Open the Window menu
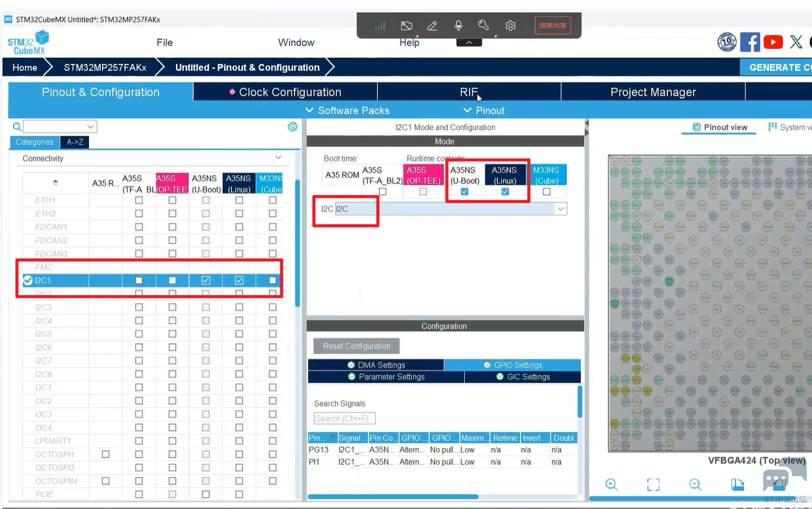Screen dimensions: 812x509 tap(296, 42)
